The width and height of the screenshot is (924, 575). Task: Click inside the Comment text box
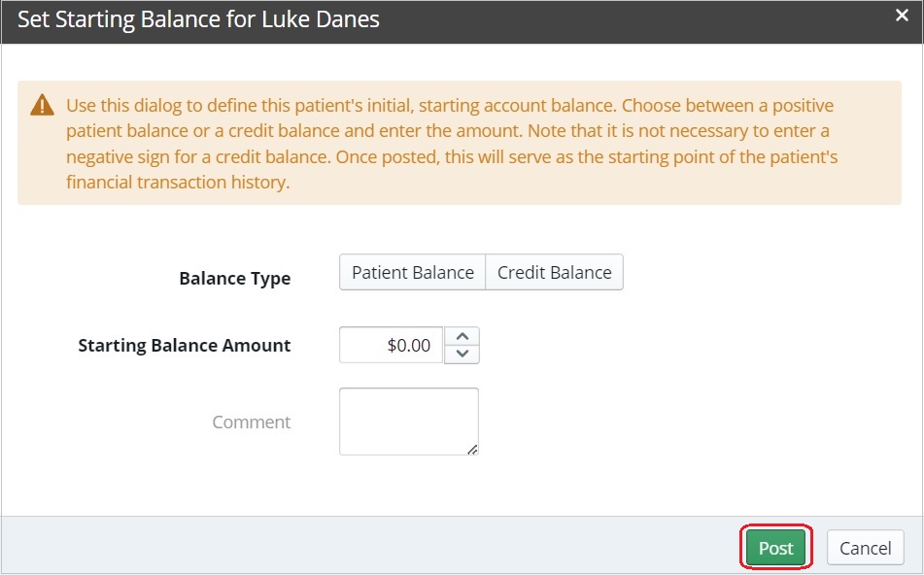coord(408,418)
